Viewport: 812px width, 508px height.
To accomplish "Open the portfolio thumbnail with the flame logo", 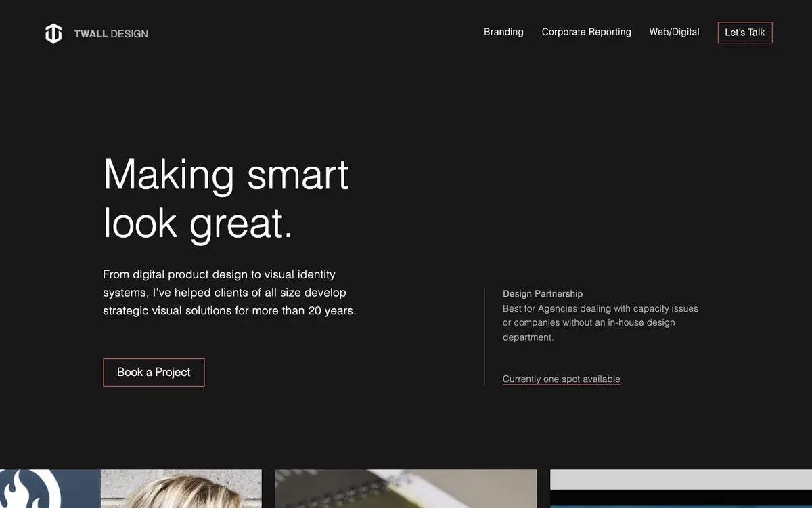I will pos(131,489).
